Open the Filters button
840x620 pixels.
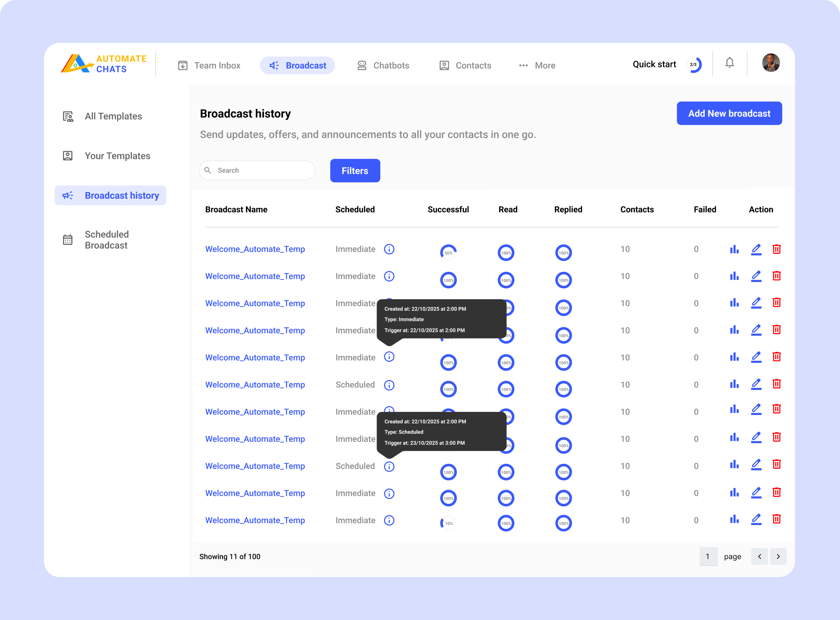[x=355, y=171]
